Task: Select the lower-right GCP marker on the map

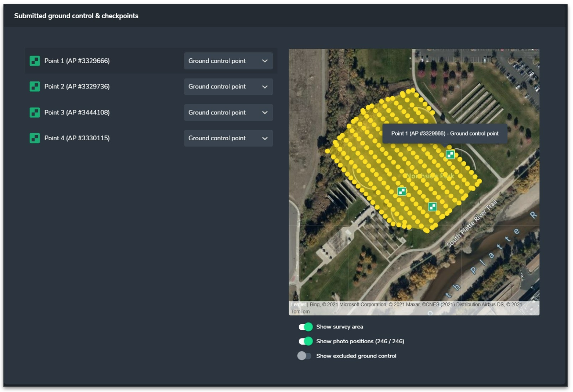Action: pyautogui.click(x=432, y=207)
